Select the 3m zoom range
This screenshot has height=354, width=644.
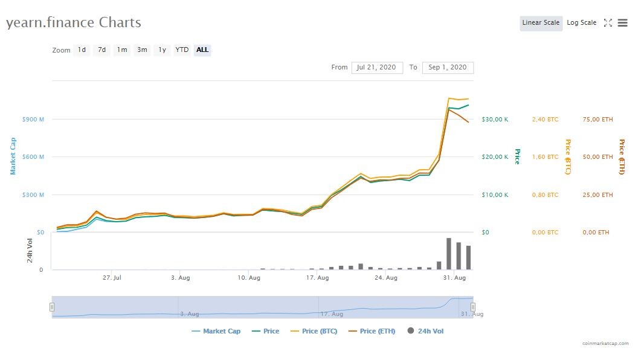(x=142, y=50)
